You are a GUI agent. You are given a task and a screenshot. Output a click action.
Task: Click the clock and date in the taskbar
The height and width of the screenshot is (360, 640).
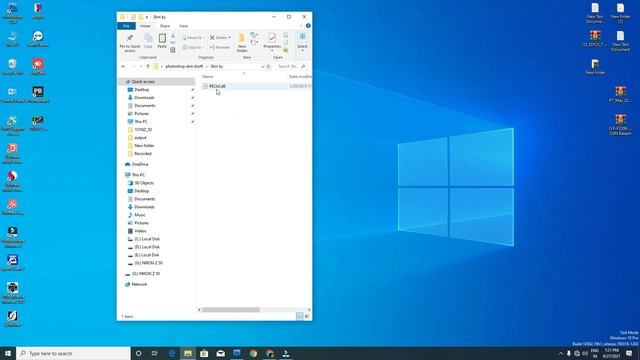click(611, 353)
